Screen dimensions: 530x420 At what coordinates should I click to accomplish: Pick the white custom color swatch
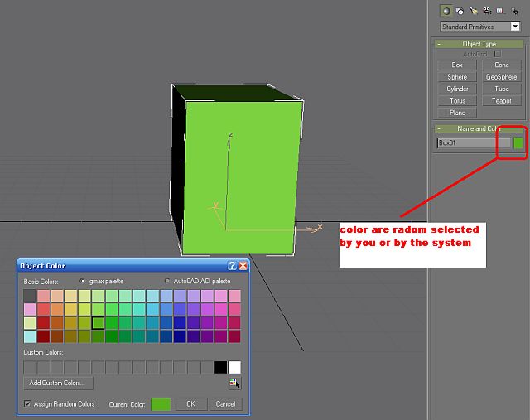234,367
